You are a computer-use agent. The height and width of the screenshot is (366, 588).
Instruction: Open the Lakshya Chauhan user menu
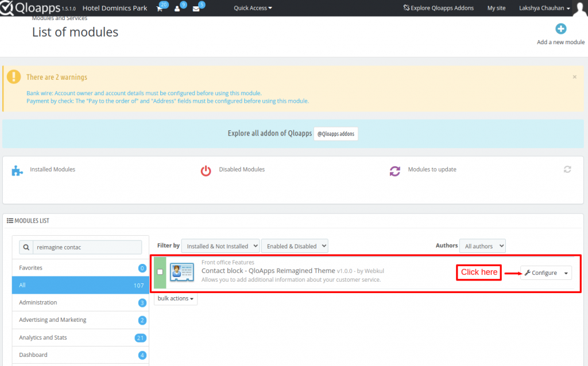coord(544,8)
